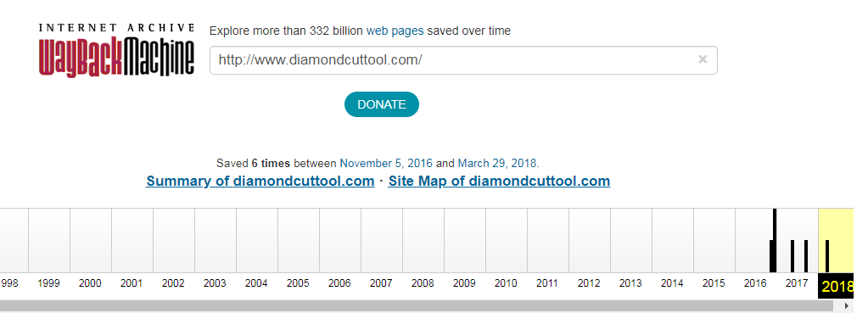Select the highlighted 2018 year label
This screenshot has height=330, width=868.
point(837,286)
